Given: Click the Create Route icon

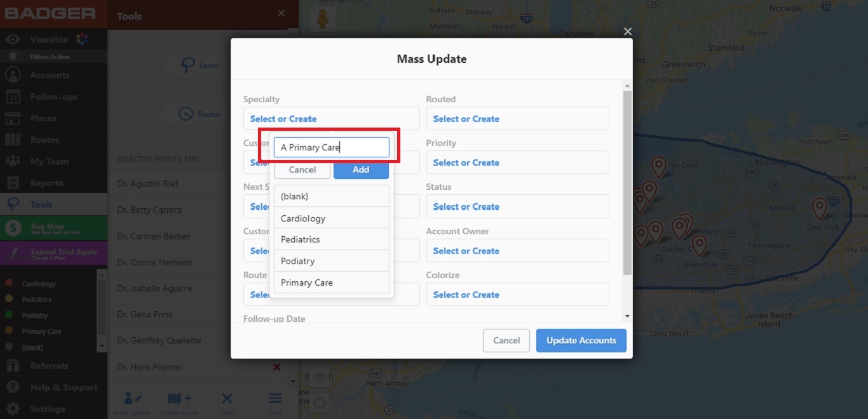Looking at the screenshot, I should tap(180, 403).
